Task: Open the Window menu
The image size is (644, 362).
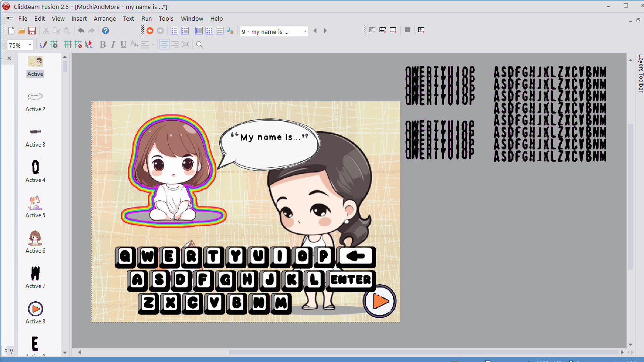Action: pos(192,18)
